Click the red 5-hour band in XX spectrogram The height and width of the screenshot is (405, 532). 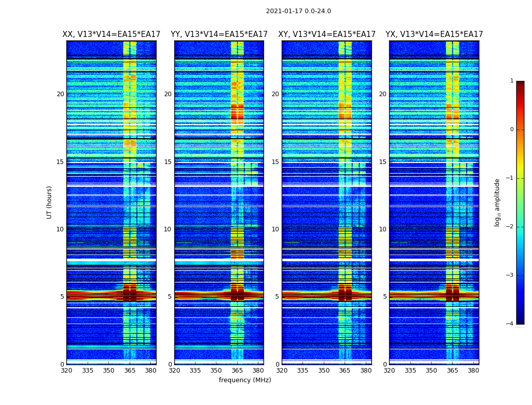91,295
